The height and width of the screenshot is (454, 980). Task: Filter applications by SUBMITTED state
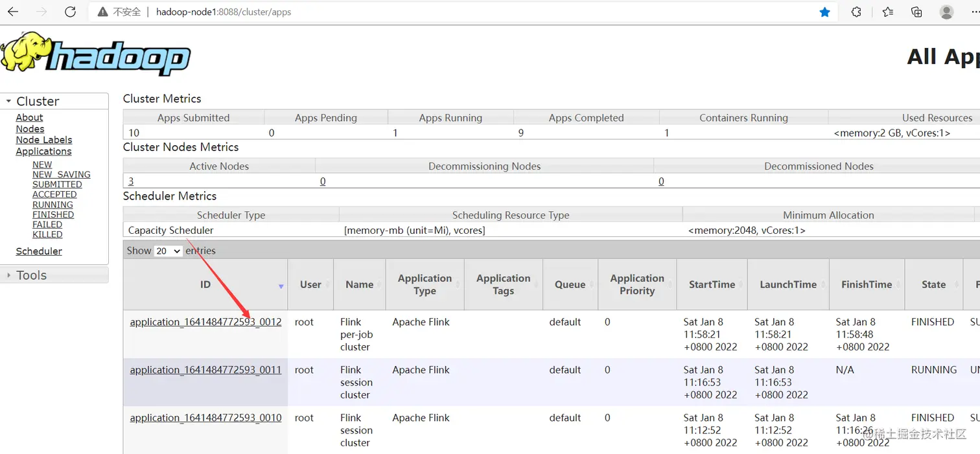tap(57, 185)
